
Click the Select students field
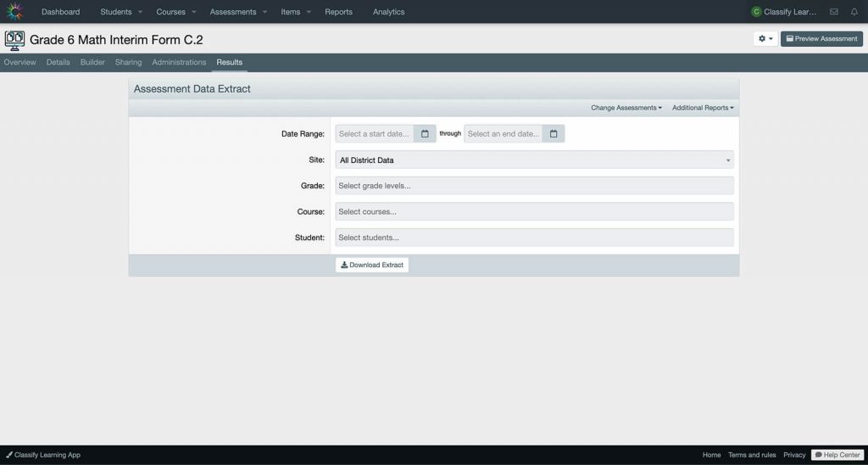534,238
